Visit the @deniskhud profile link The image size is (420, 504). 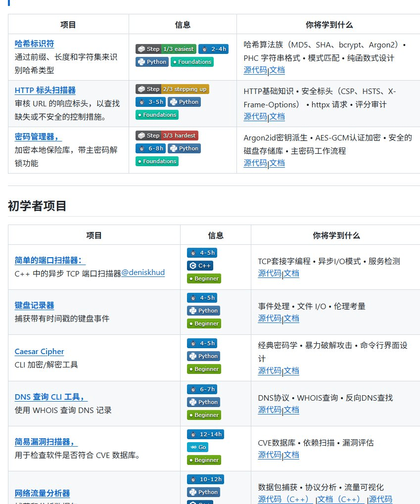pos(143,273)
